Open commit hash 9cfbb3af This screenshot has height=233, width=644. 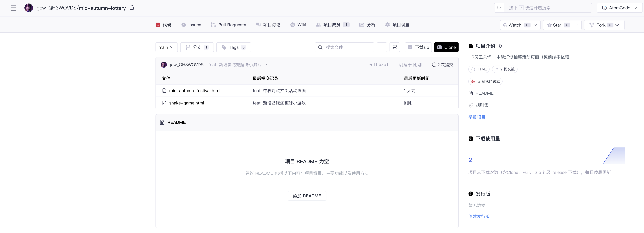point(378,65)
